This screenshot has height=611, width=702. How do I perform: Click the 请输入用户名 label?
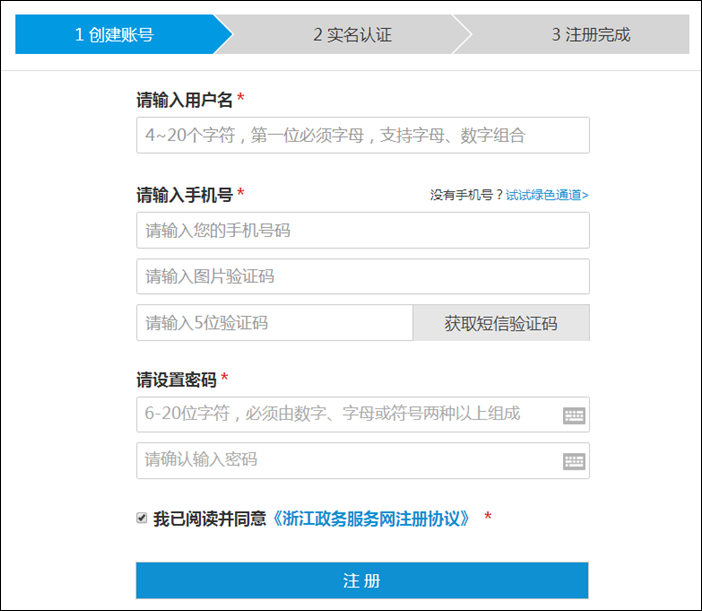coord(184,100)
